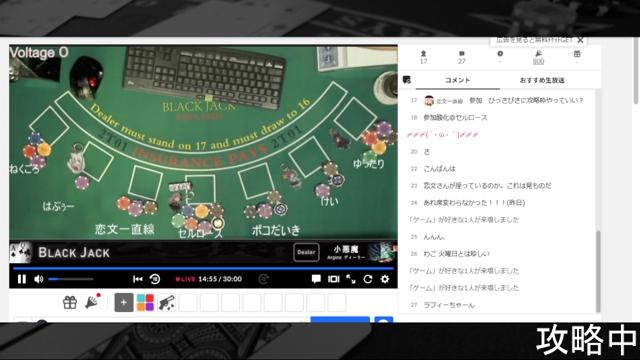Add item with gray plus button
Screen dimensions: 640x360
coord(124,302)
